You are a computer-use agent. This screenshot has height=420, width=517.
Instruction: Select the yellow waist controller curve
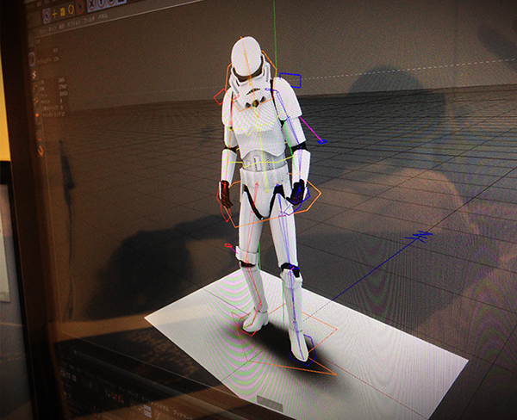(260, 163)
